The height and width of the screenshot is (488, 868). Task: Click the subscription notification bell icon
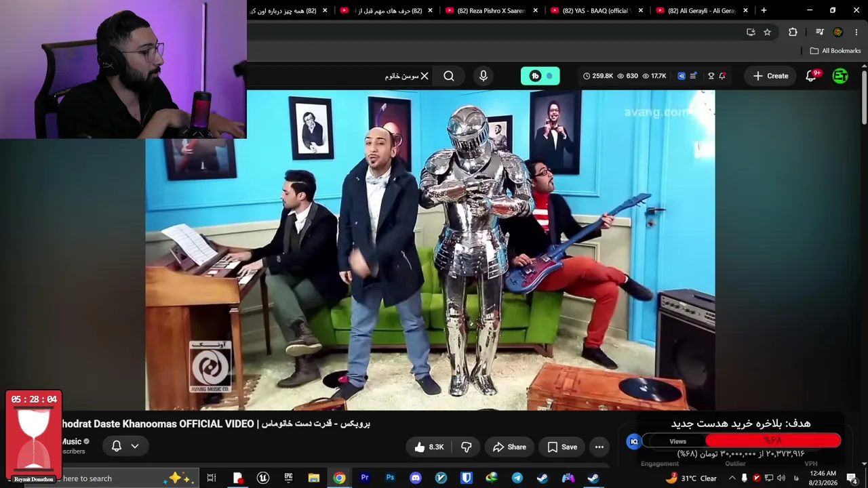click(x=117, y=446)
